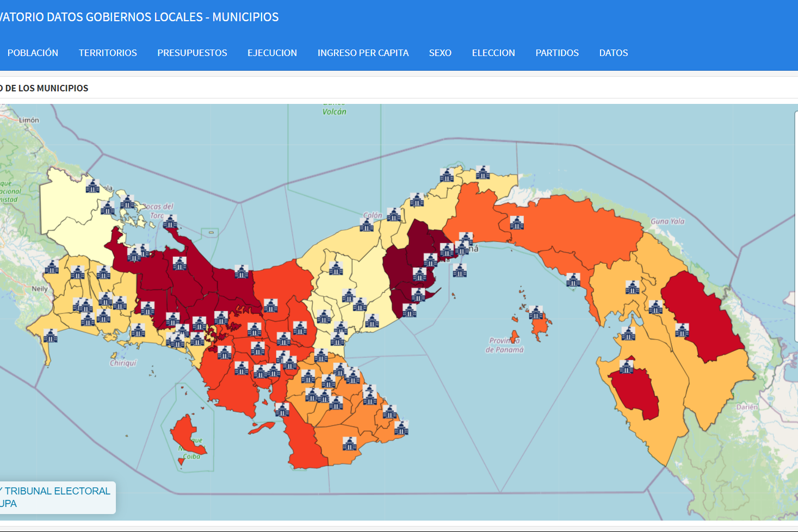The width and height of the screenshot is (798, 532).
Task: Select the southernmost municipality icon on Azuero peninsula
Action: click(349, 443)
